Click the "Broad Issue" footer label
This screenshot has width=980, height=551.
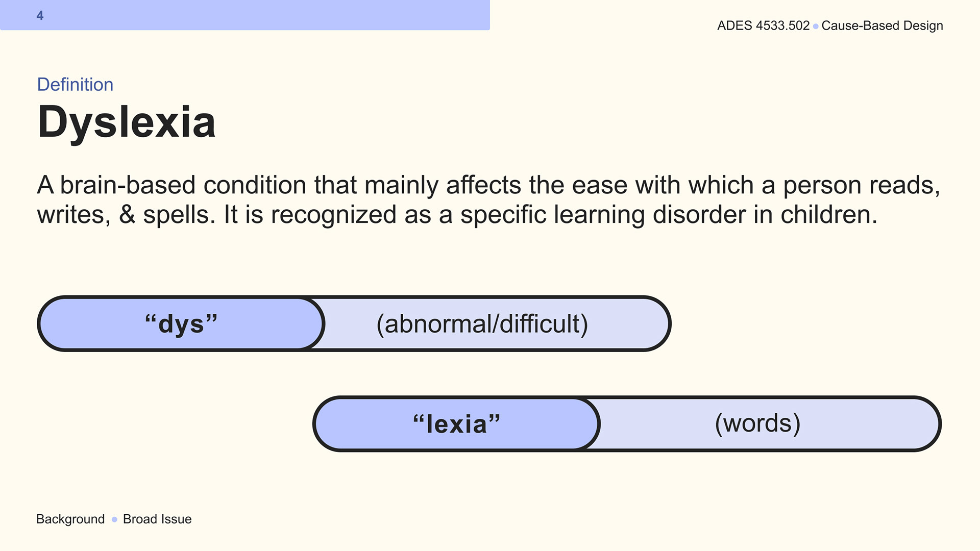(x=157, y=519)
